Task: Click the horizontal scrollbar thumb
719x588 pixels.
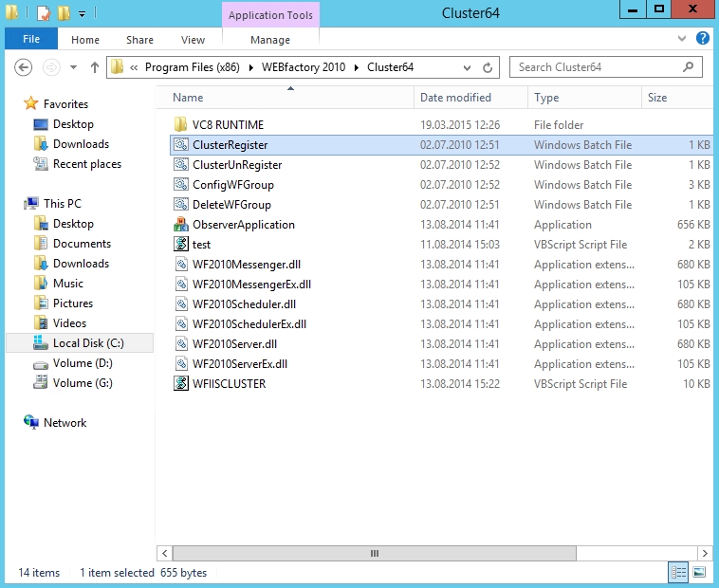Action: tap(374, 553)
